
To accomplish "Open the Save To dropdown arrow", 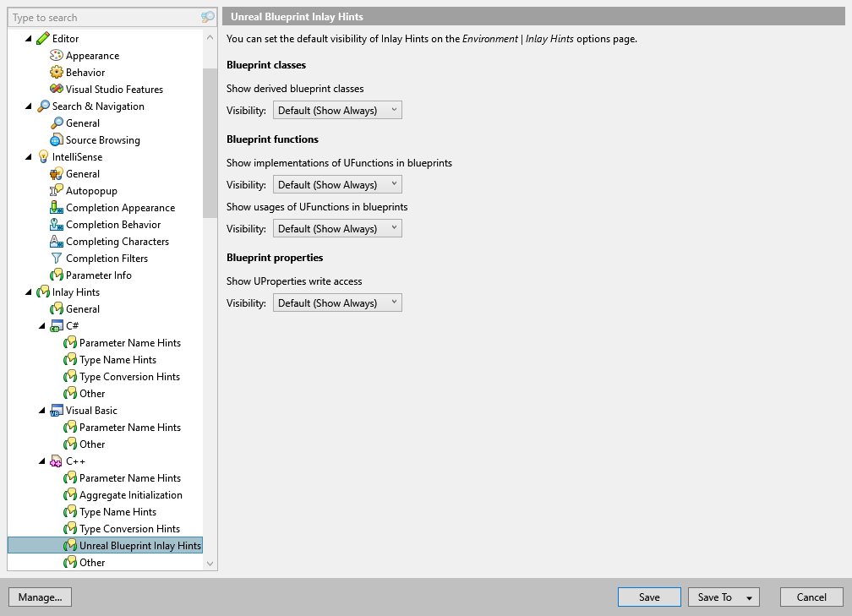I will coord(749,597).
